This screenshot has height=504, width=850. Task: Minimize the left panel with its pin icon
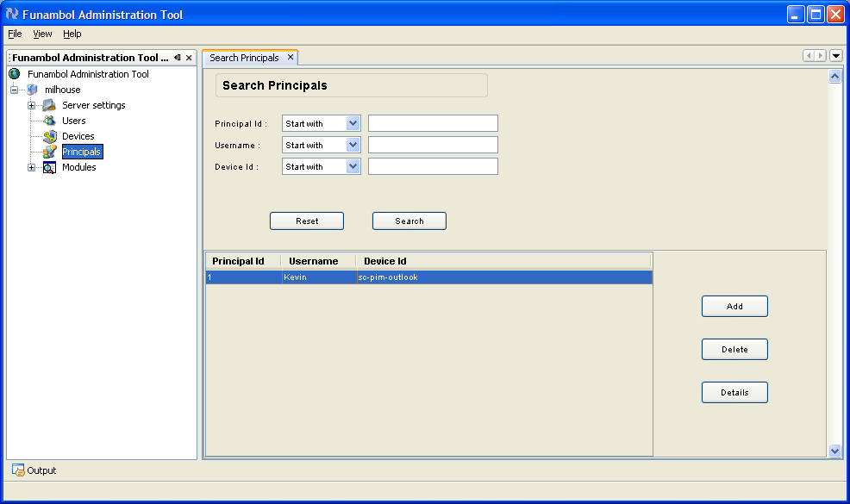[178, 58]
